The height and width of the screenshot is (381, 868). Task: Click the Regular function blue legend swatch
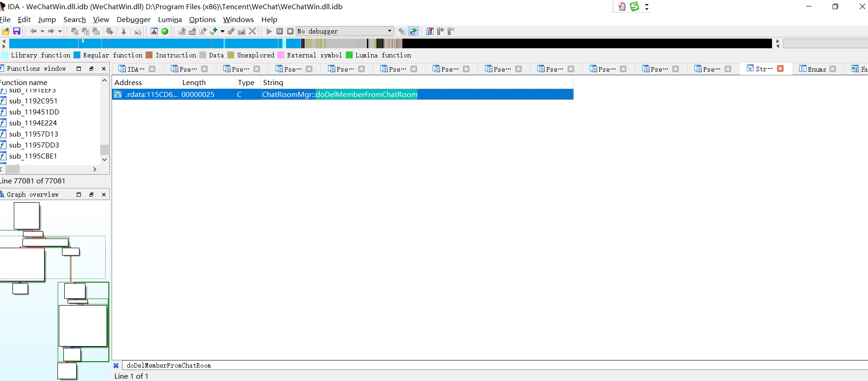tap(77, 55)
